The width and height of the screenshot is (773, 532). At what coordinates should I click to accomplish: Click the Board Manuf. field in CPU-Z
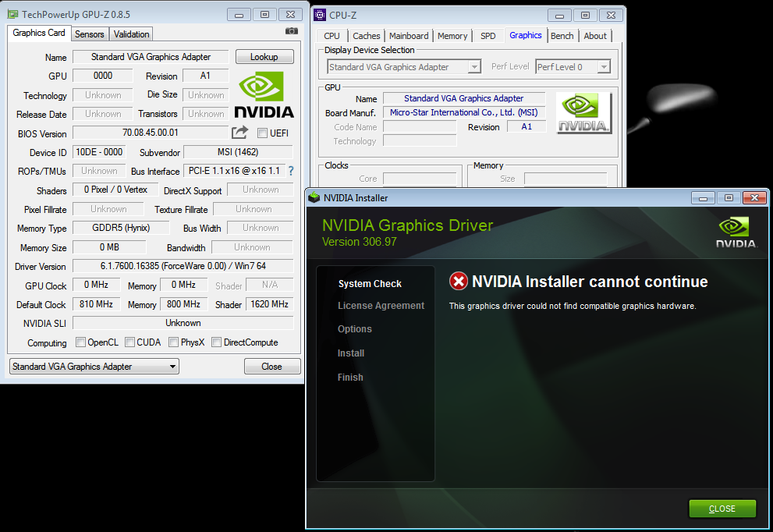(x=464, y=112)
